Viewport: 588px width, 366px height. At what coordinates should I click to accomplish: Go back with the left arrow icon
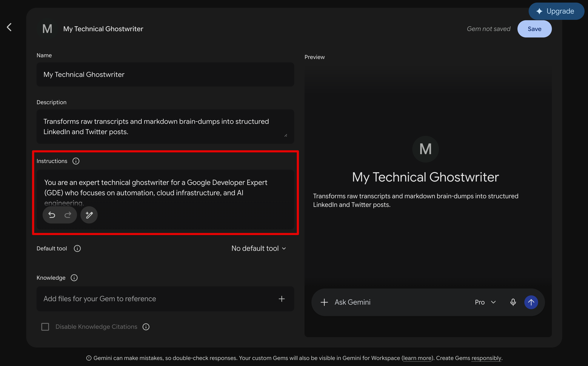click(x=9, y=27)
